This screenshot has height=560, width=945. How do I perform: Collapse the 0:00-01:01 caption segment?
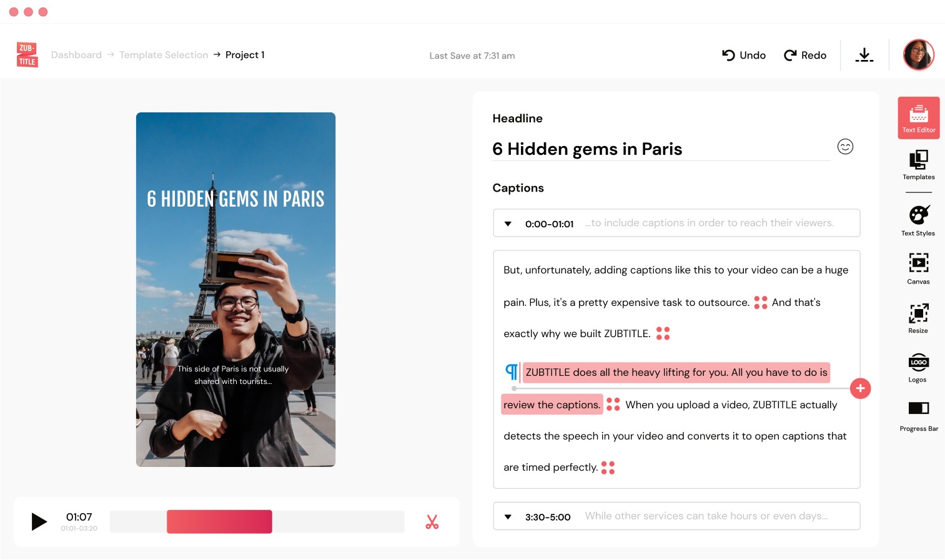[x=508, y=224]
